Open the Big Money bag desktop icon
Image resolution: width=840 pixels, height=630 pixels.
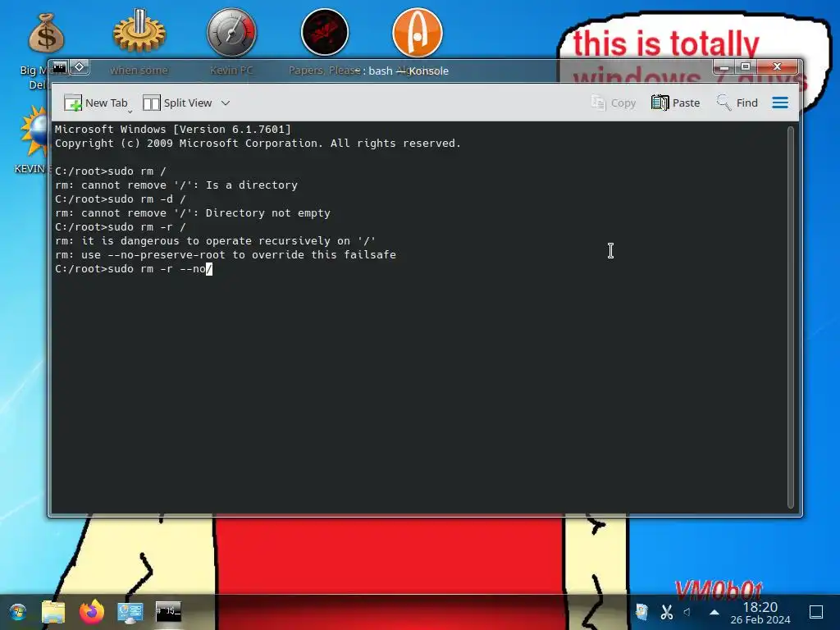pyautogui.click(x=46, y=33)
